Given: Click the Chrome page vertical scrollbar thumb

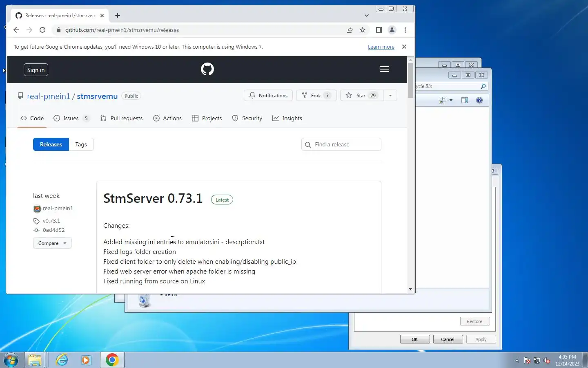Looking at the screenshot, I should coord(411,80).
